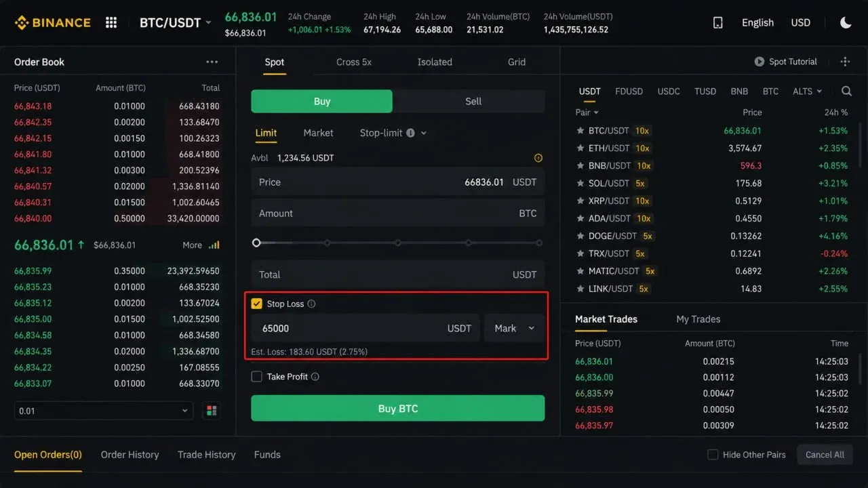Select the USDC market tab
Viewport: 868px width, 488px height.
click(x=669, y=91)
